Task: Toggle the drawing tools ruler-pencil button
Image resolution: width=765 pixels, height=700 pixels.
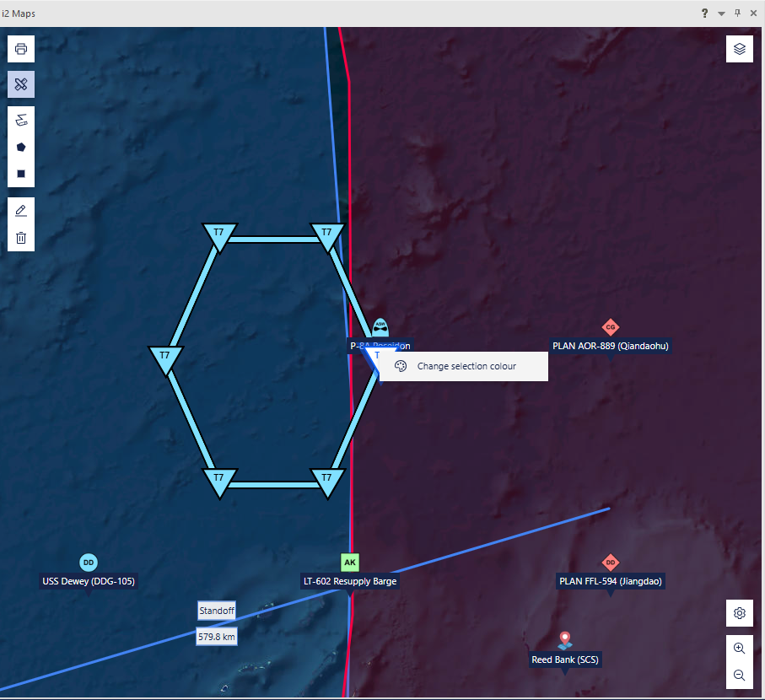Action: (21, 84)
